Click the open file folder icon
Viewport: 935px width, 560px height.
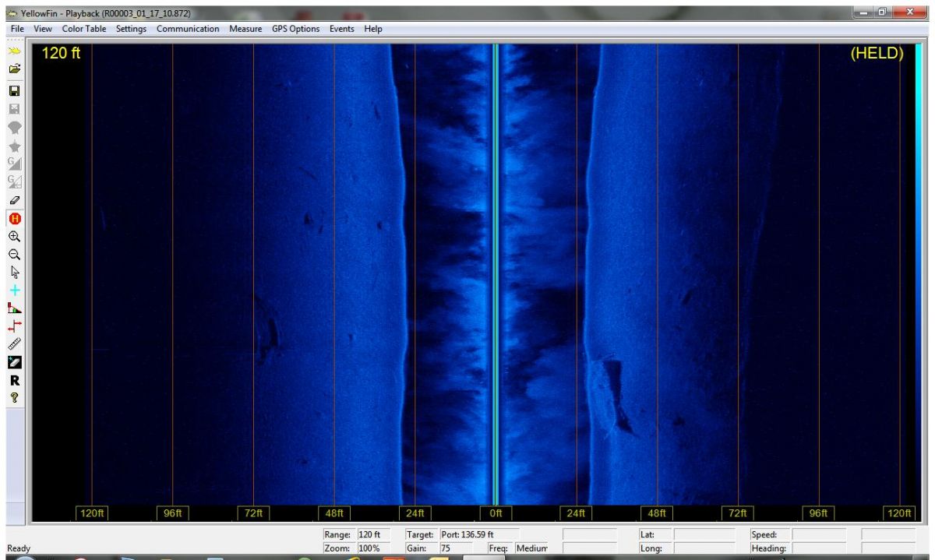click(x=14, y=69)
